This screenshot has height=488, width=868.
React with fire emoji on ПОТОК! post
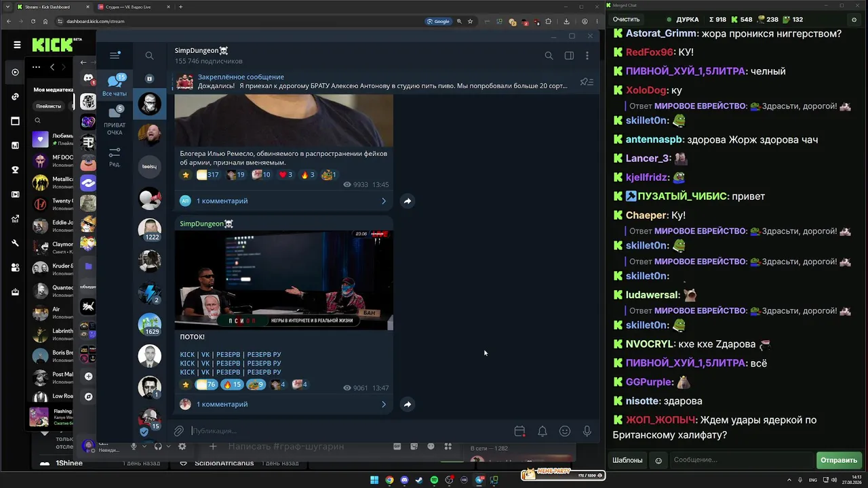point(232,385)
